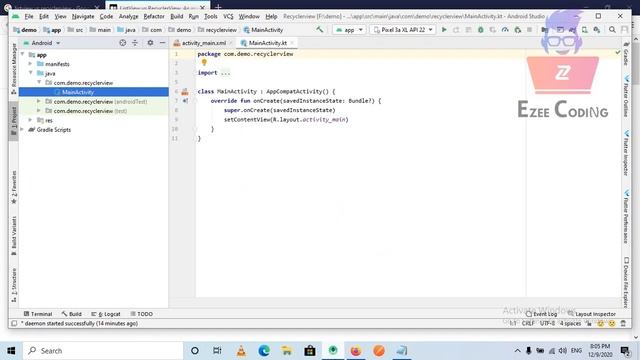Click the yellow lightbulb intention icon
Viewport: 640px width, 360px height.
pos(204,62)
